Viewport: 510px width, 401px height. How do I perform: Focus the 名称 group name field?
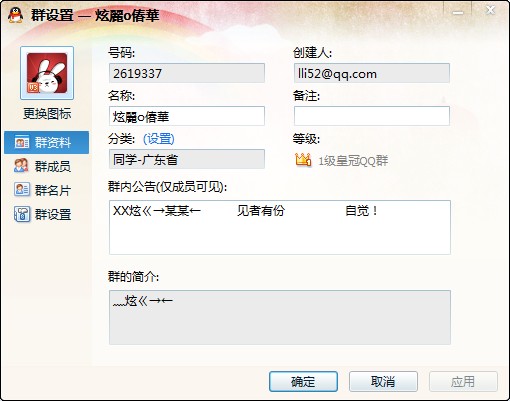187,116
